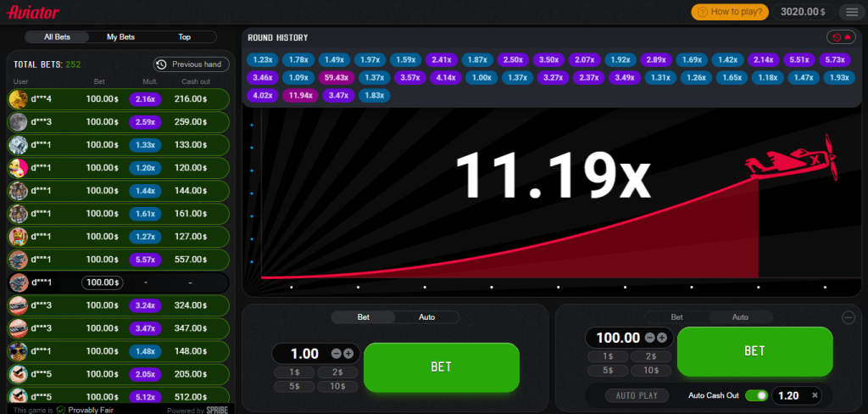Viewport: 868px width, 414px height.
Task: Remove the second bet panel with the minus circle
Action: 849,317
